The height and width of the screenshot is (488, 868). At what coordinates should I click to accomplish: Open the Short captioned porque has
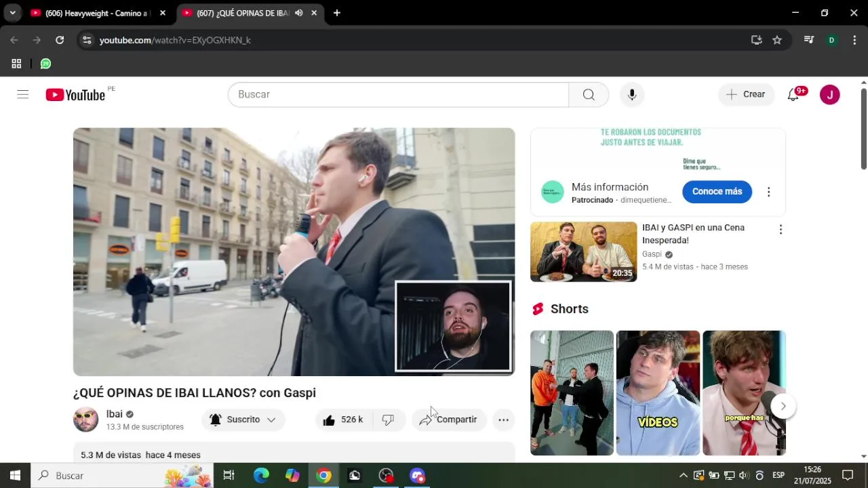click(x=744, y=393)
